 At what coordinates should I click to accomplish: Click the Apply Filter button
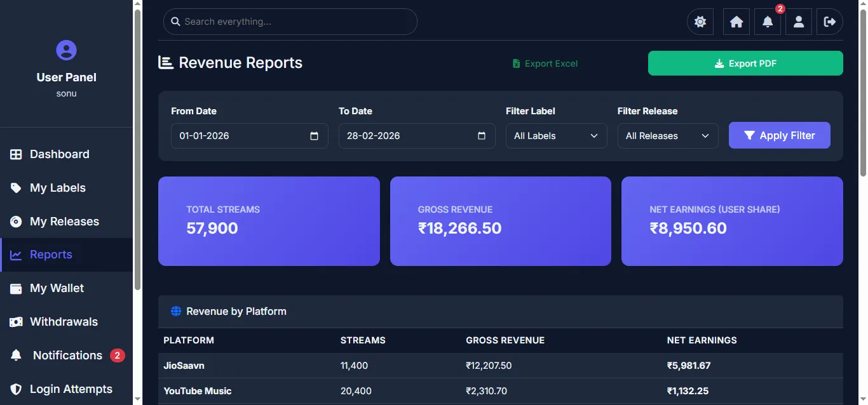tap(780, 135)
